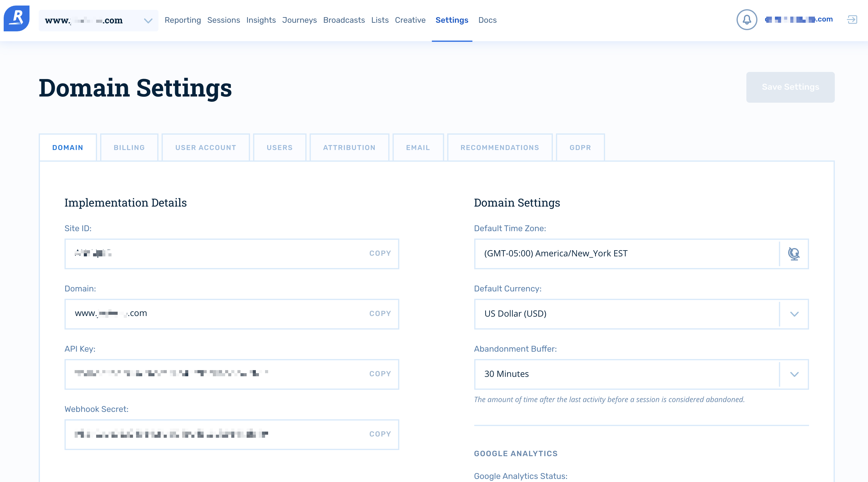Switch to the Billing tab
This screenshot has height=482, width=868.
point(129,148)
